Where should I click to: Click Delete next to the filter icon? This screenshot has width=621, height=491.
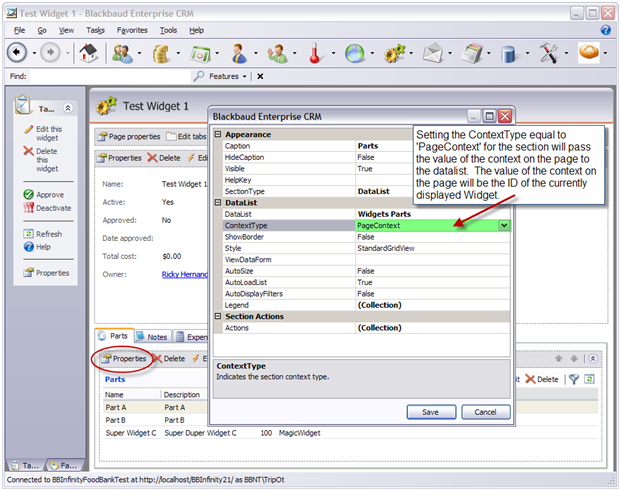click(x=542, y=379)
